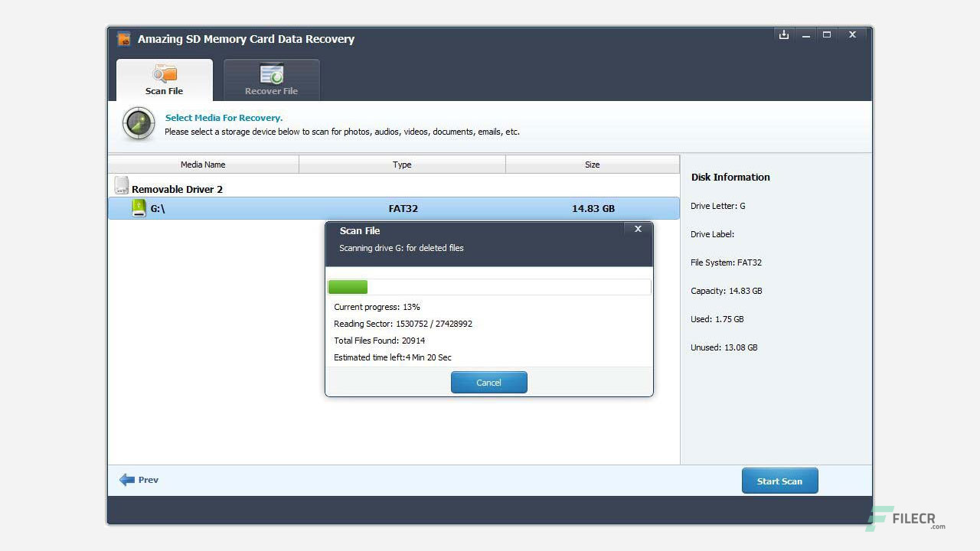This screenshot has height=551, width=980.
Task: Click Drive Label field text
Action: click(712, 234)
